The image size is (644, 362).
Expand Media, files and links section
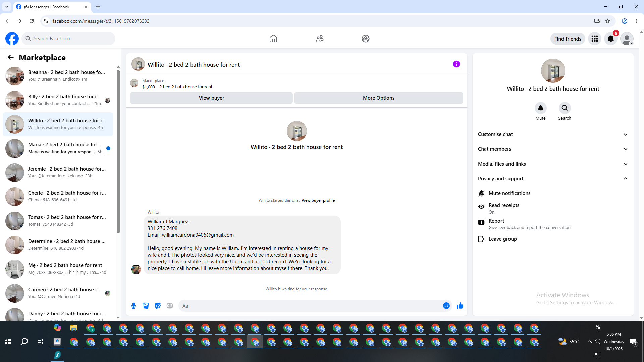[x=553, y=164]
